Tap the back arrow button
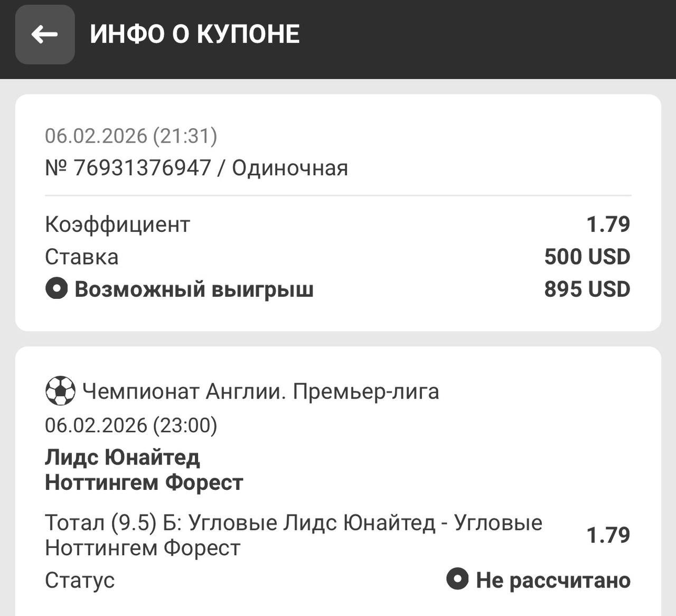 click(x=45, y=34)
